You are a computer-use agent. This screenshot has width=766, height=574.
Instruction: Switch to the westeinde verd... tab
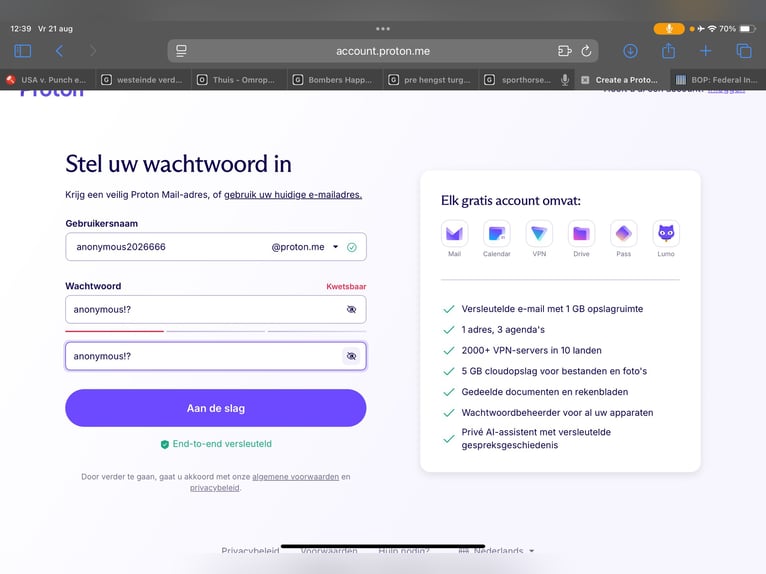[142, 80]
